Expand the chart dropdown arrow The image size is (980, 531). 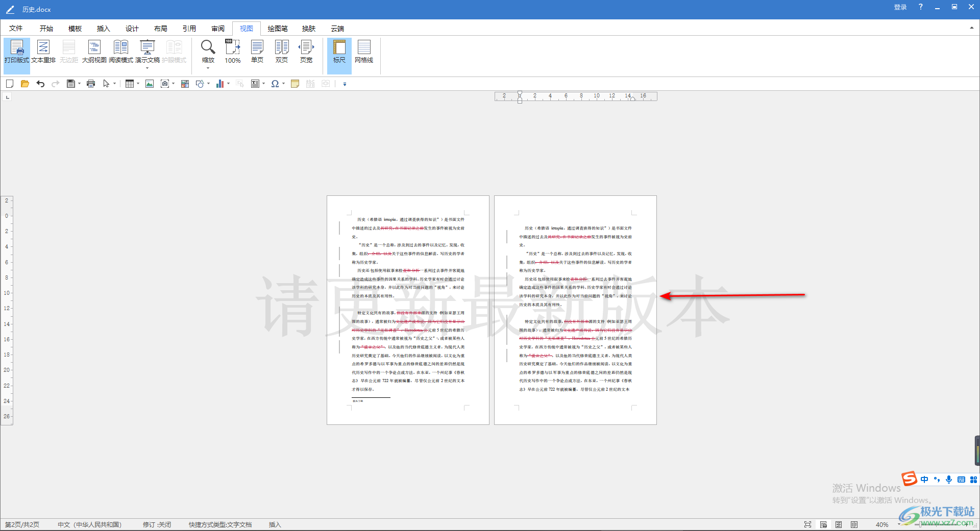point(228,84)
